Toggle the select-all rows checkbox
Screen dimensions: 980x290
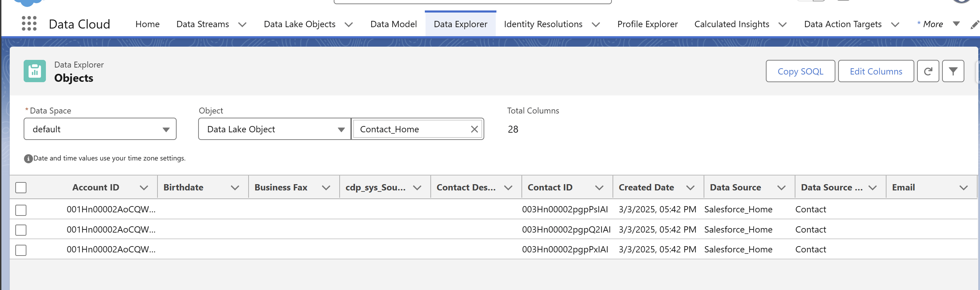(21, 188)
